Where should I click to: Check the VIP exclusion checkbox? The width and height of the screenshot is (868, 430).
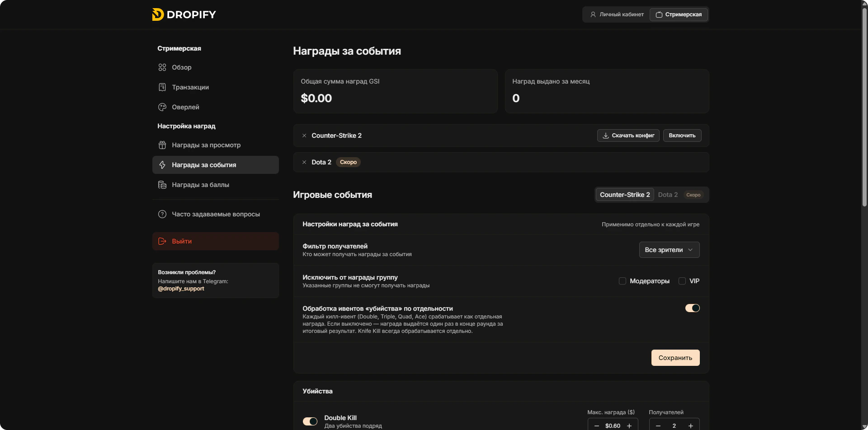682,281
